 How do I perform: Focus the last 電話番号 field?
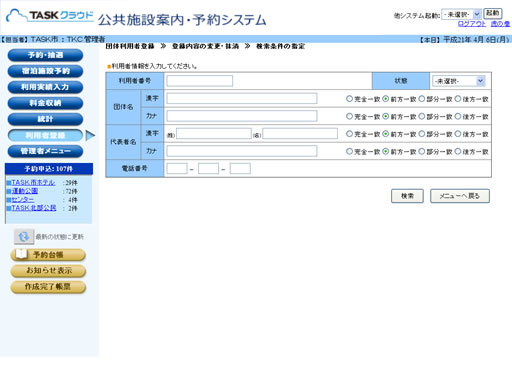240,168
